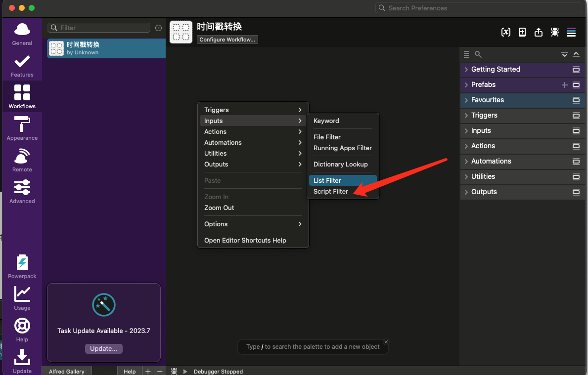Toggle Automations section layout icon
Image resolution: width=588 pixels, height=375 pixels.
point(576,162)
